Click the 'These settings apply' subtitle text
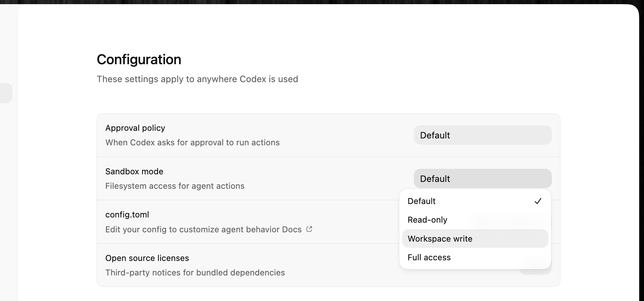Viewport: 644px width, 301px height. (197, 79)
